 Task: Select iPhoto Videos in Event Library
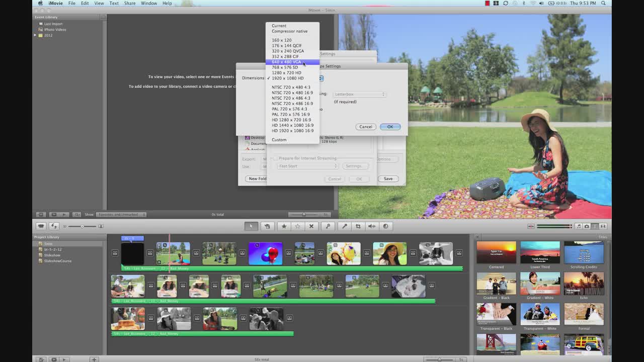tap(55, 29)
